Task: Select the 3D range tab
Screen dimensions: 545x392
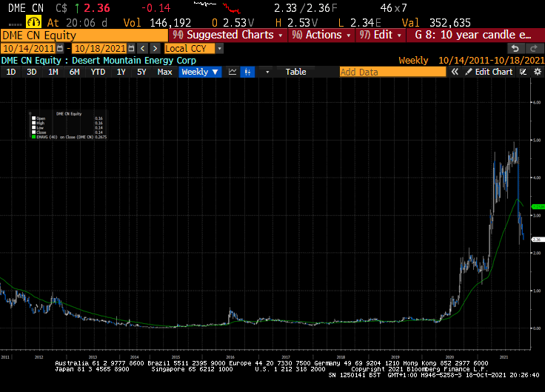Action: point(32,72)
